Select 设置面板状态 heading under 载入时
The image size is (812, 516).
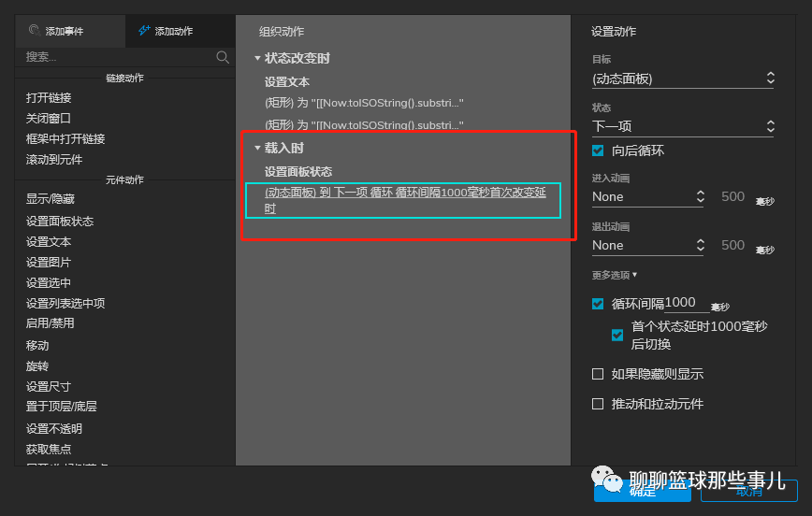coord(298,172)
